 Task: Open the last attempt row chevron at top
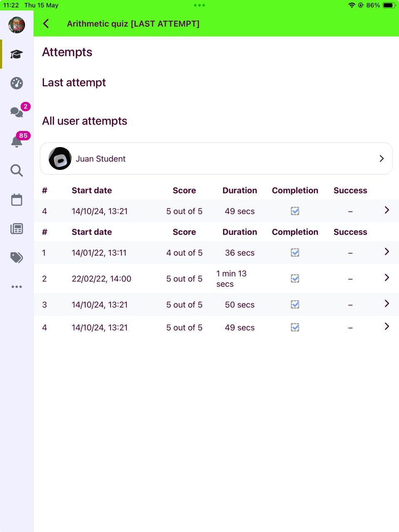[x=387, y=210]
